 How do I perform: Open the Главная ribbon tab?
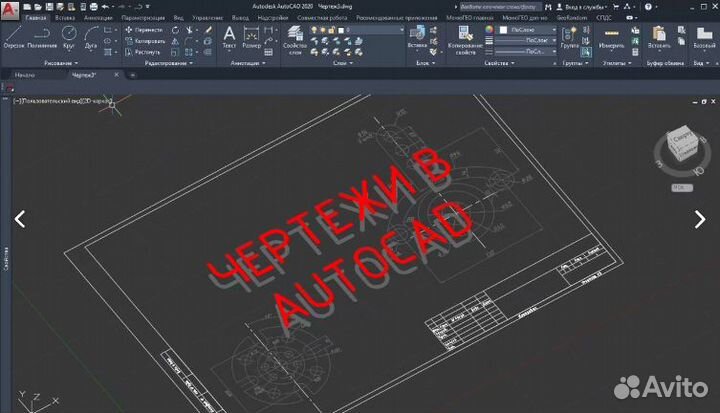(36, 18)
